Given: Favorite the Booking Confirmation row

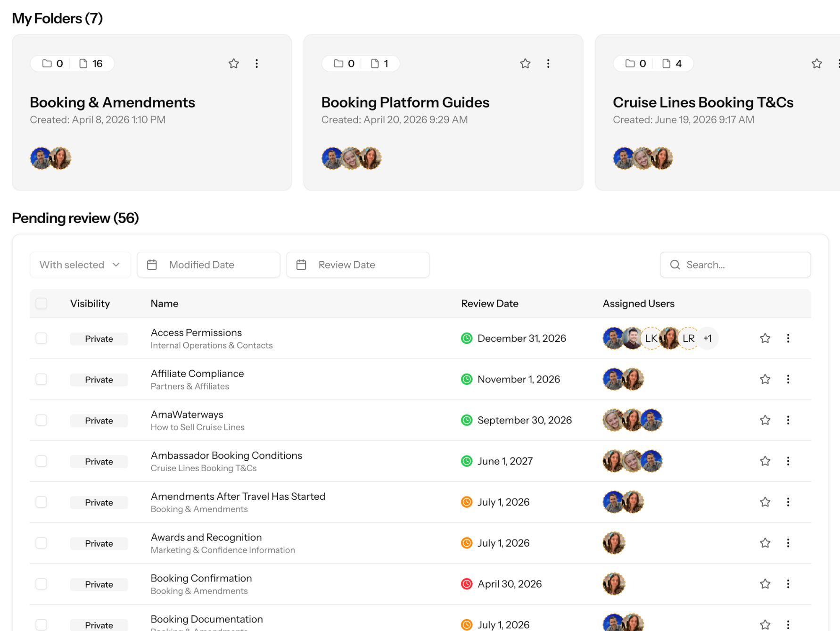Looking at the screenshot, I should point(765,584).
